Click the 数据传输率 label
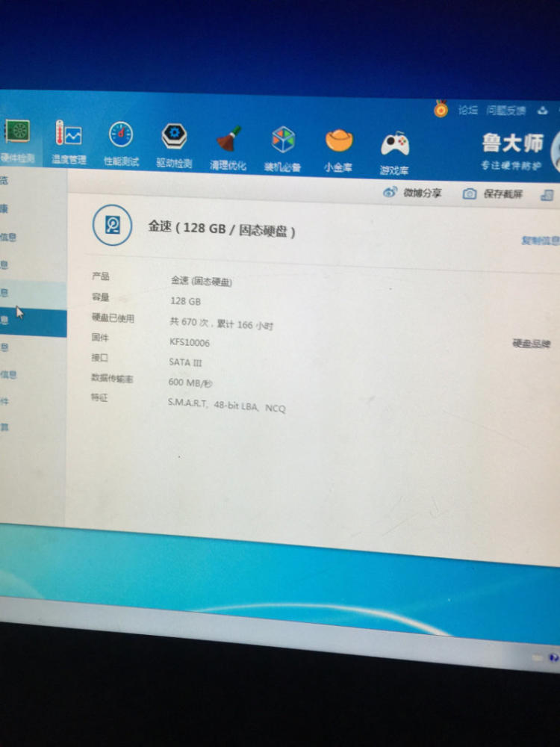 click(x=113, y=378)
